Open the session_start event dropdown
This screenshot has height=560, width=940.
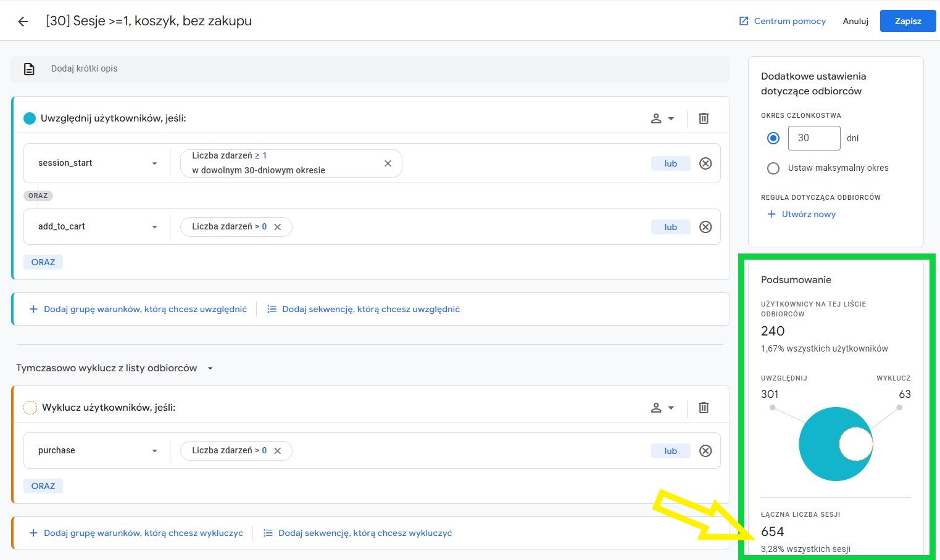[x=98, y=163]
